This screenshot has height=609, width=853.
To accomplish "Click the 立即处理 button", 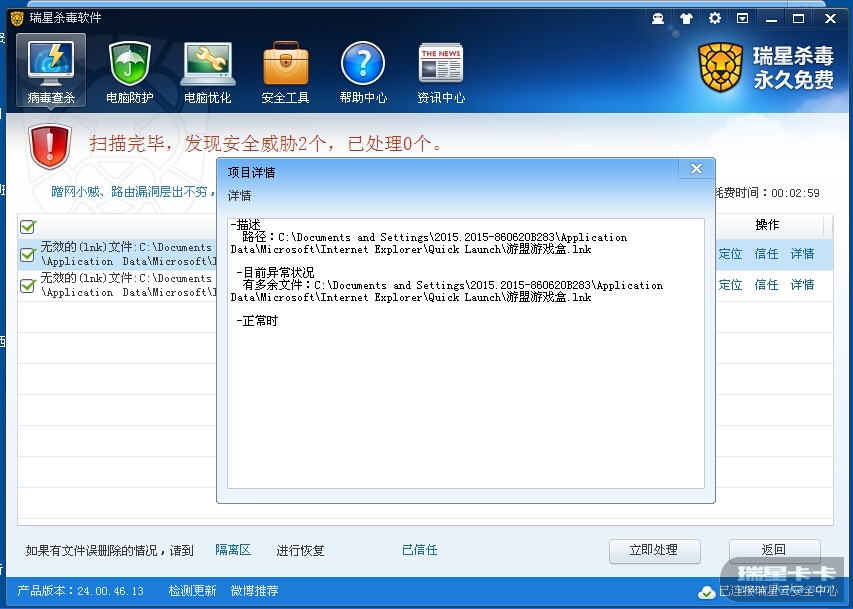I will coord(654,550).
